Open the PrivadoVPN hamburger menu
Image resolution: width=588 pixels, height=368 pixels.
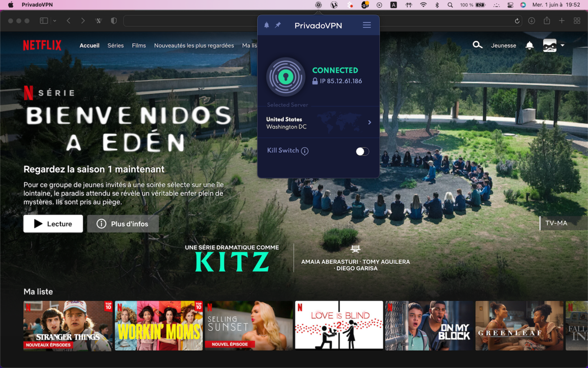coord(367,25)
